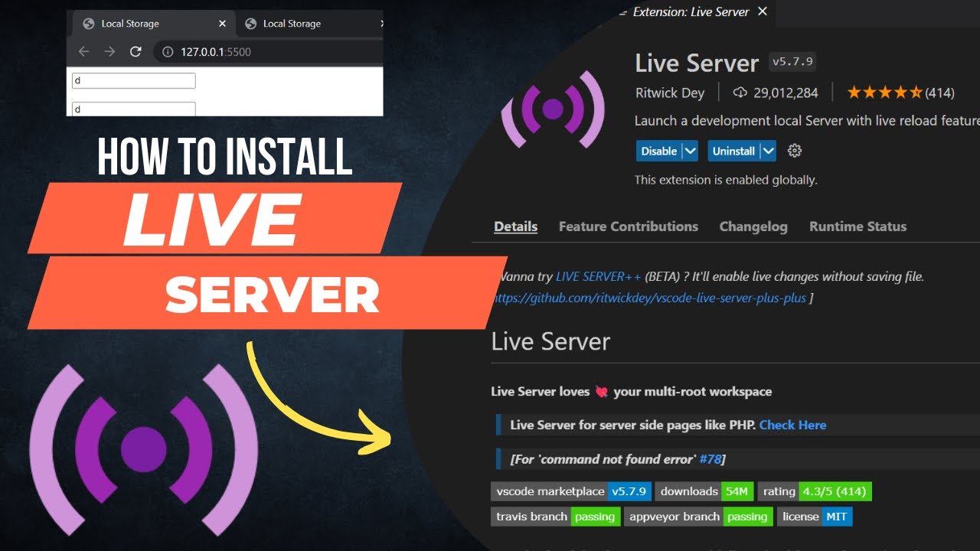Image resolution: width=980 pixels, height=551 pixels.
Task: Click the globe icon on first browser tab
Action: [x=89, y=24]
